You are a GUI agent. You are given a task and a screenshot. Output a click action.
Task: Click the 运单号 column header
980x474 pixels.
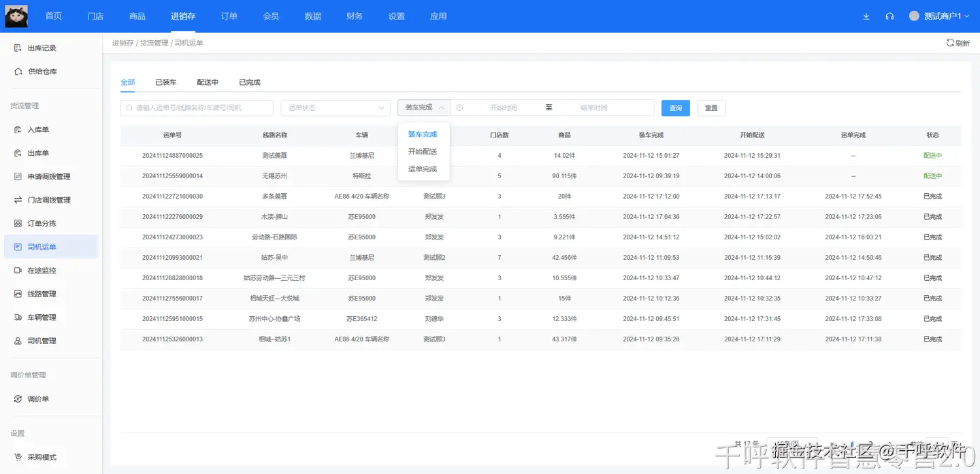172,135
